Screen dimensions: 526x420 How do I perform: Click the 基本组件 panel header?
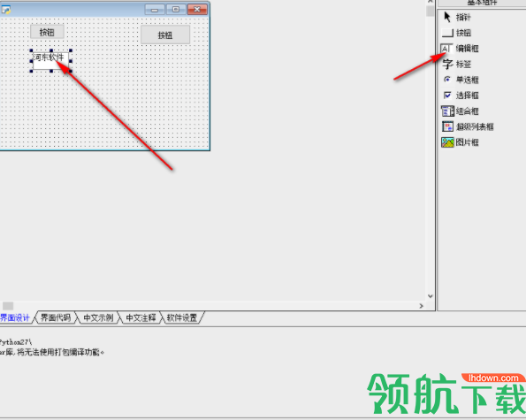click(x=482, y=3)
